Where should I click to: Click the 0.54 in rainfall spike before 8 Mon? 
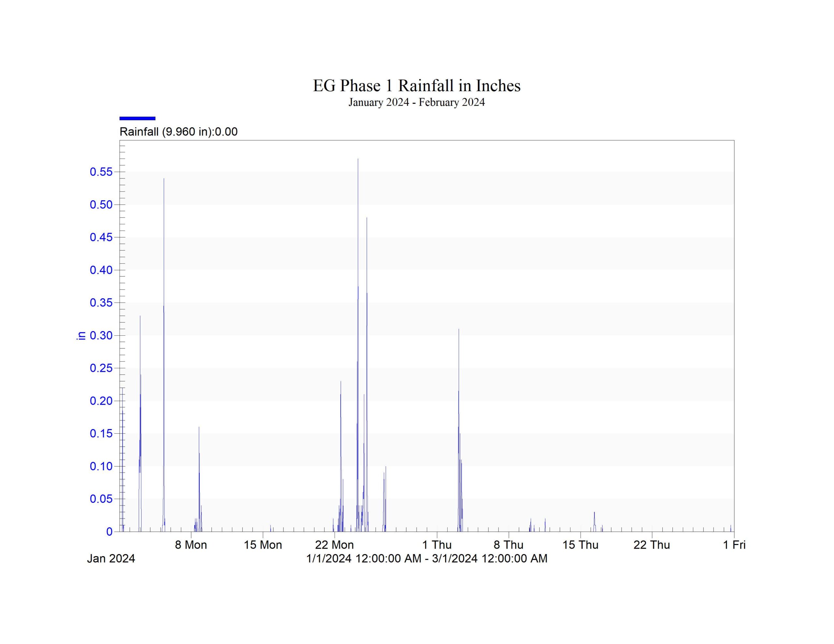point(164,355)
